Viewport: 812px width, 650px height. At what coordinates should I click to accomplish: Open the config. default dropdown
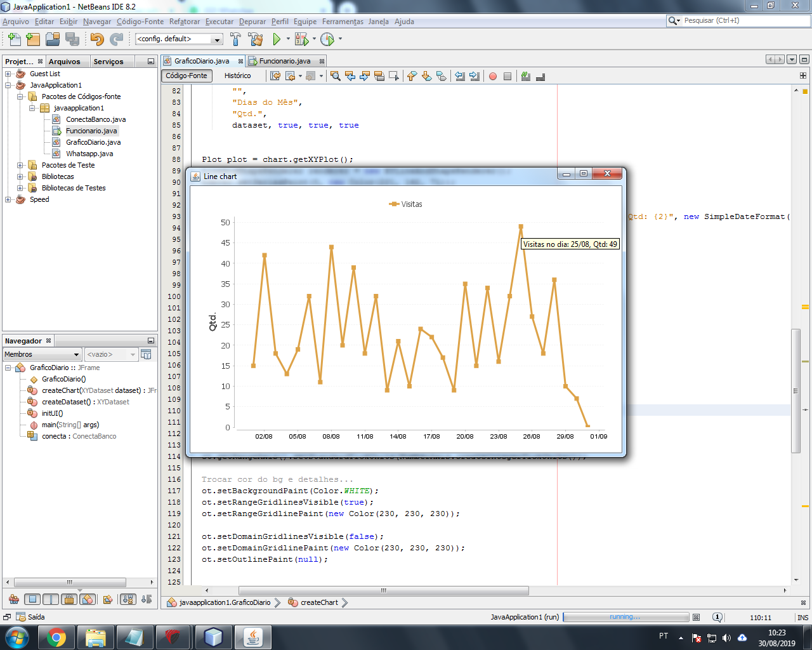pos(179,39)
